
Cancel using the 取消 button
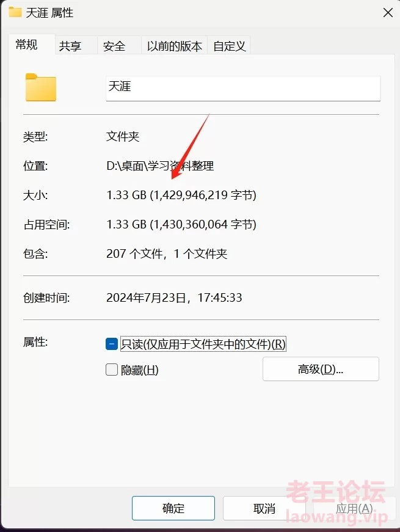(264, 508)
